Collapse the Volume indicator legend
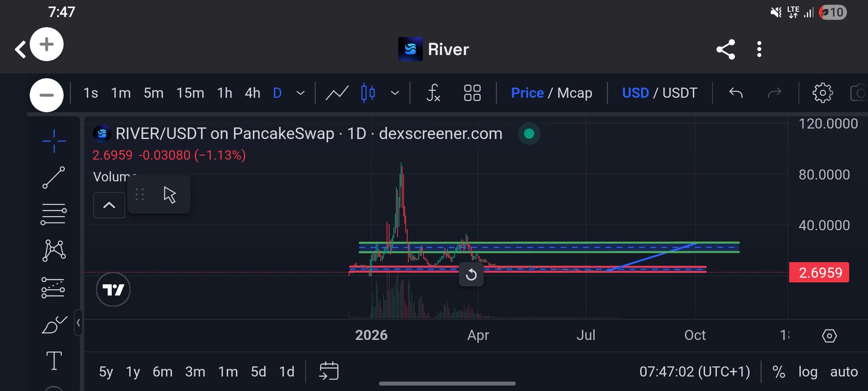The height and width of the screenshot is (391, 868). coord(109,205)
